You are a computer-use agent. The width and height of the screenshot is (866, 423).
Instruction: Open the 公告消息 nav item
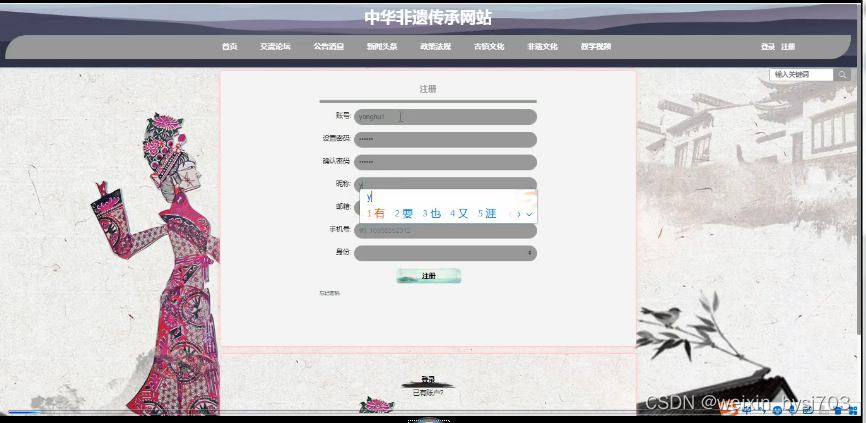point(329,47)
